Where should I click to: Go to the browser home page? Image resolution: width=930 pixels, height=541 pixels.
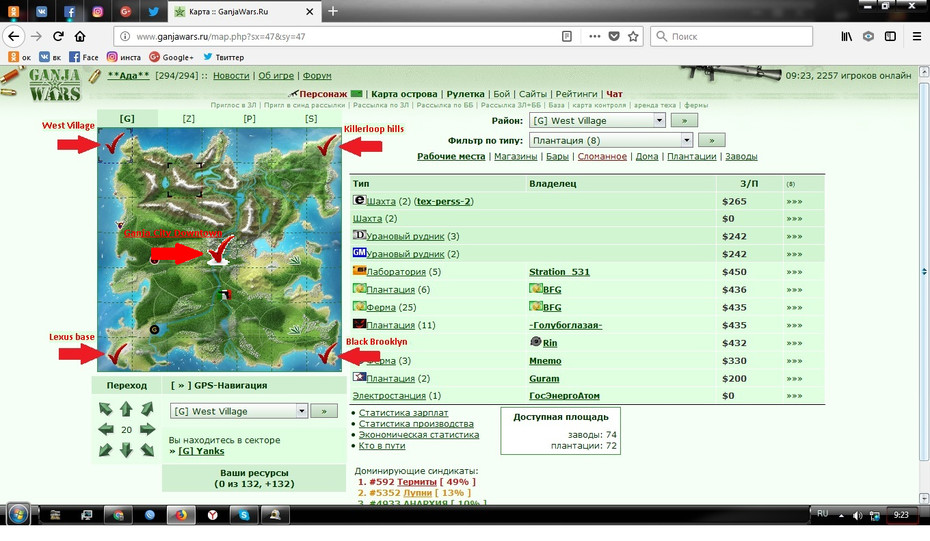click(80, 36)
